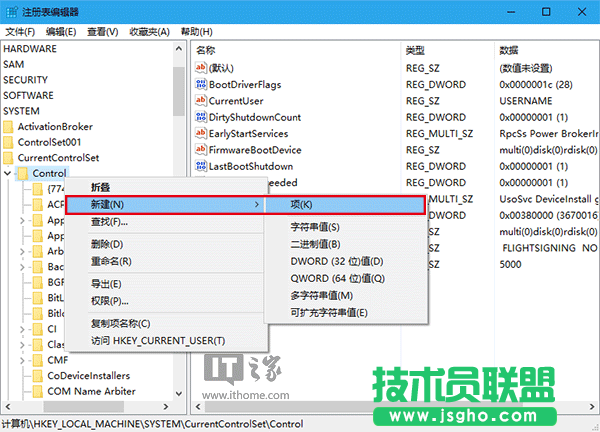Click the CI folder icon

click(x=38, y=329)
